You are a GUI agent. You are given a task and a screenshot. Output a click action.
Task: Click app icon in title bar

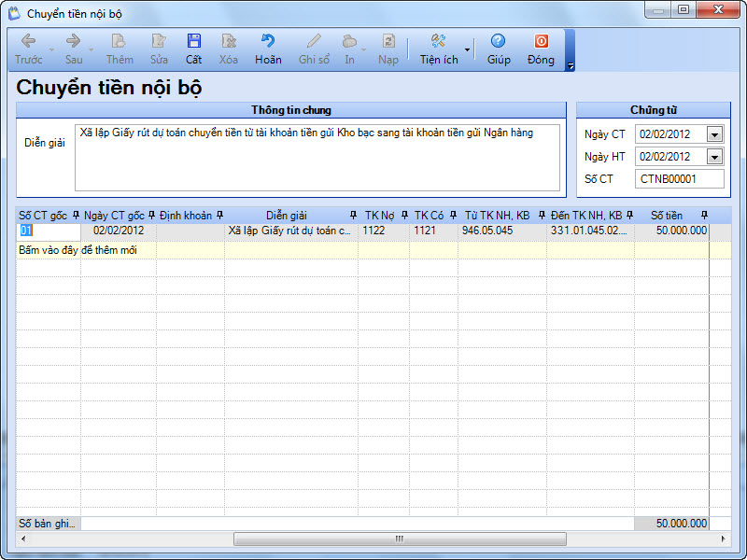[14, 13]
